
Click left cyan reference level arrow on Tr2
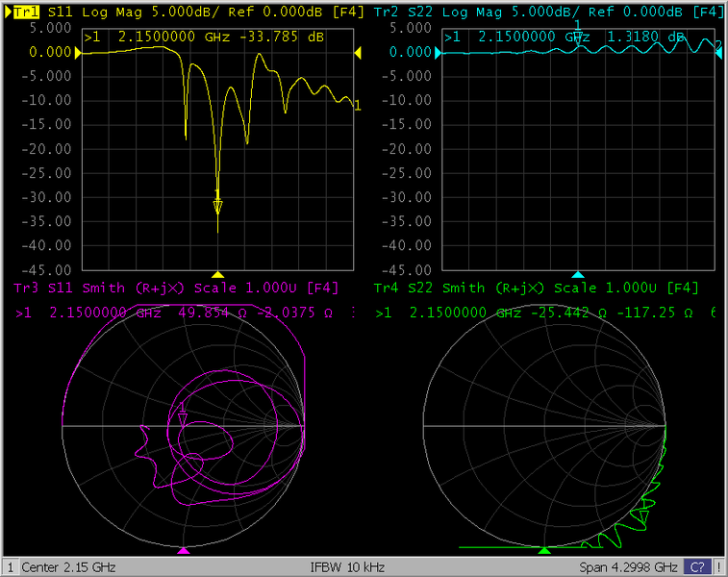pos(439,54)
